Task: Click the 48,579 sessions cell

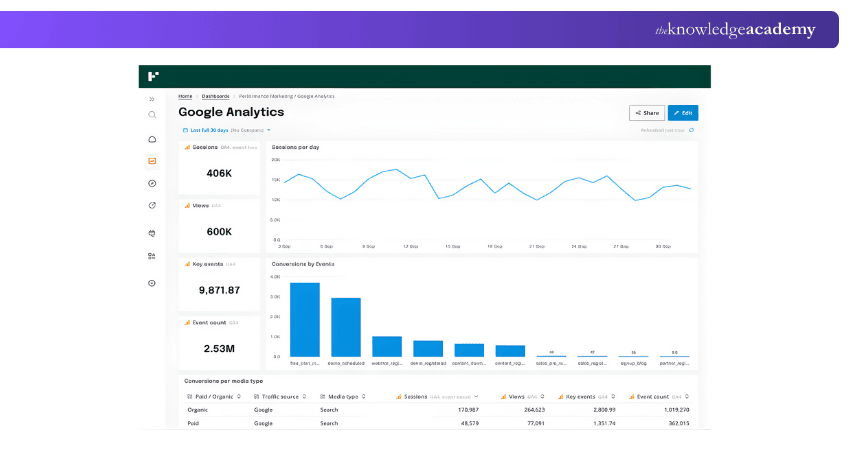Action: click(x=470, y=423)
